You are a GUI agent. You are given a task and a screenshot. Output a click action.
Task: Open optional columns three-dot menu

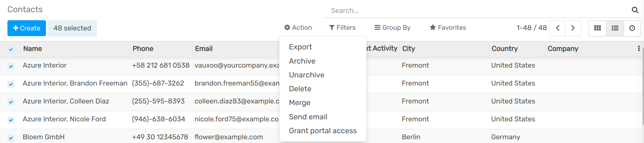point(639,49)
